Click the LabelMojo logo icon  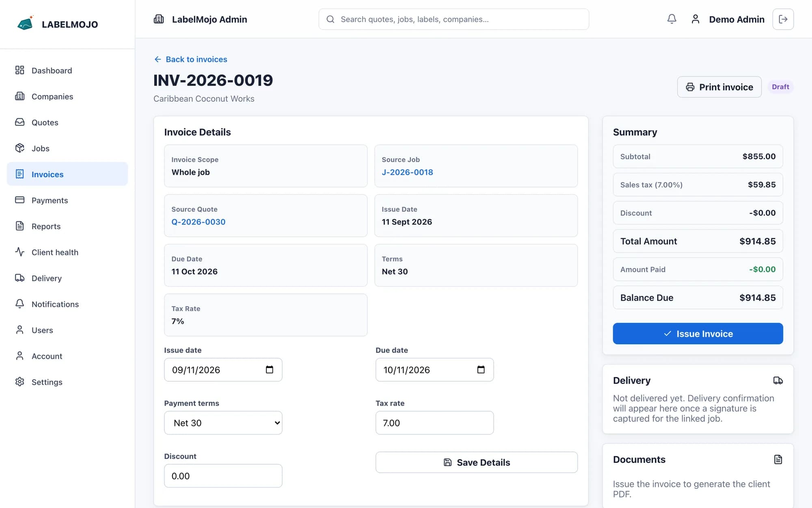25,24
